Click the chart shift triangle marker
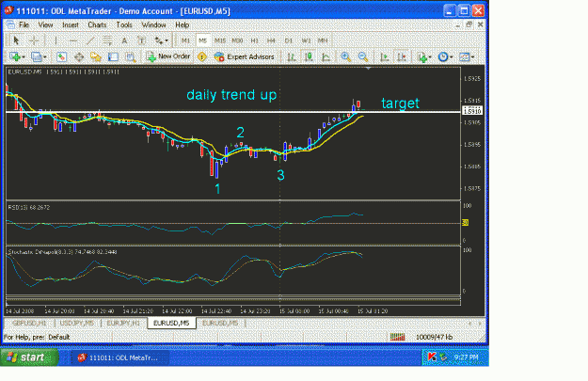This screenshot has width=588, height=381. (x=368, y=69)
